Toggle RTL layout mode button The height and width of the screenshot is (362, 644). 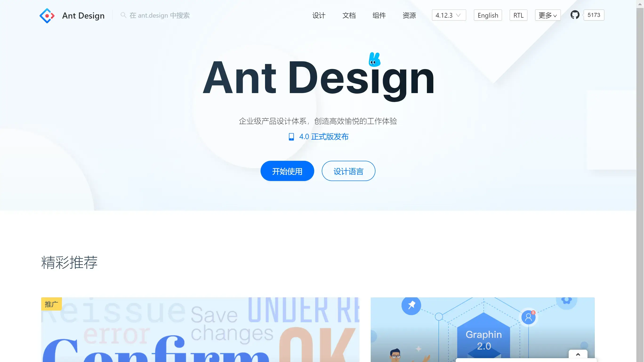tap(519, 15)
